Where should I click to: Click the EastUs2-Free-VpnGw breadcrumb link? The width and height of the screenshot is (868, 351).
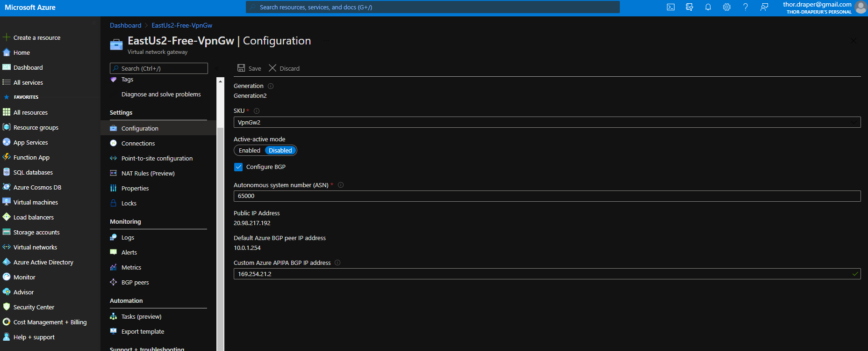(x=182, y=25)
